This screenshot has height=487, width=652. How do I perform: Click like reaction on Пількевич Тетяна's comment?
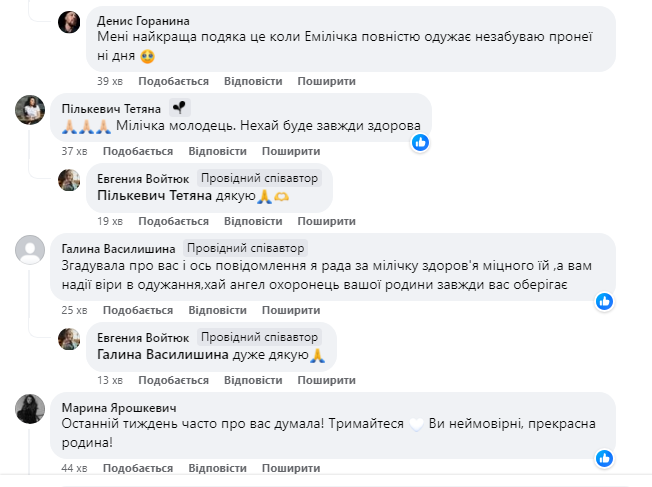pos(421,143)
